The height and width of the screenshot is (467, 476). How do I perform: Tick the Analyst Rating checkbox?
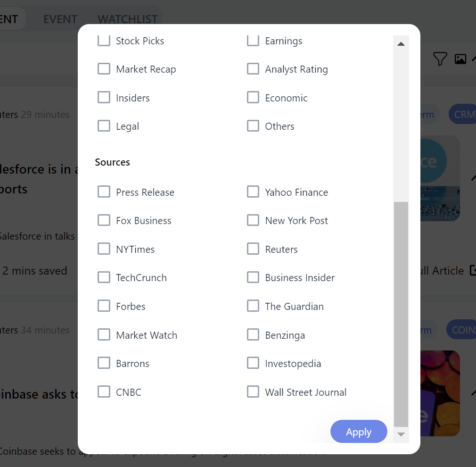(x=253, y=69)
